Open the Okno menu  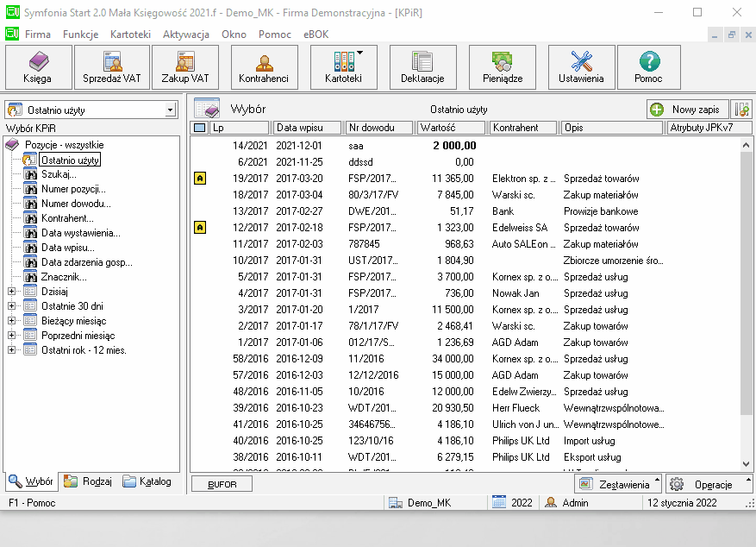click(234, 35)
